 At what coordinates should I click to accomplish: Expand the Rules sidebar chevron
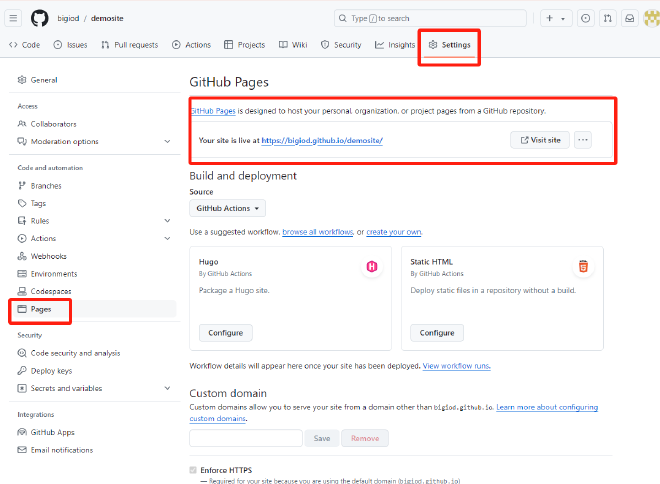pyautogui.click(x=167, y=221)
